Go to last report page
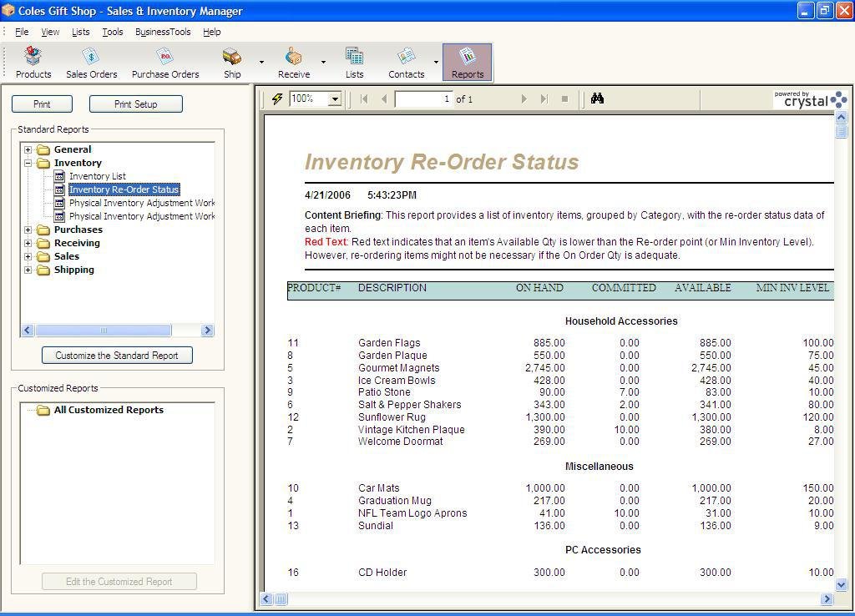This screenshot has height=616, width=855. (x=544, y=98)
